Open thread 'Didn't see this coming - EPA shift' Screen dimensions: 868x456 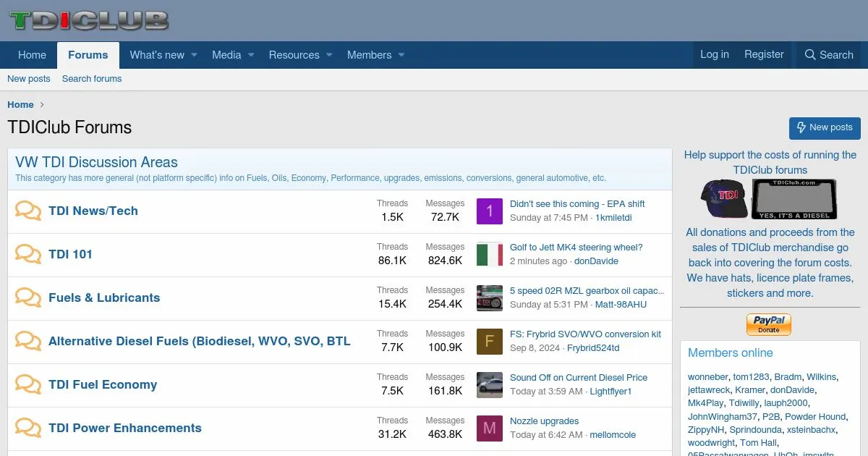coord(577,204)
